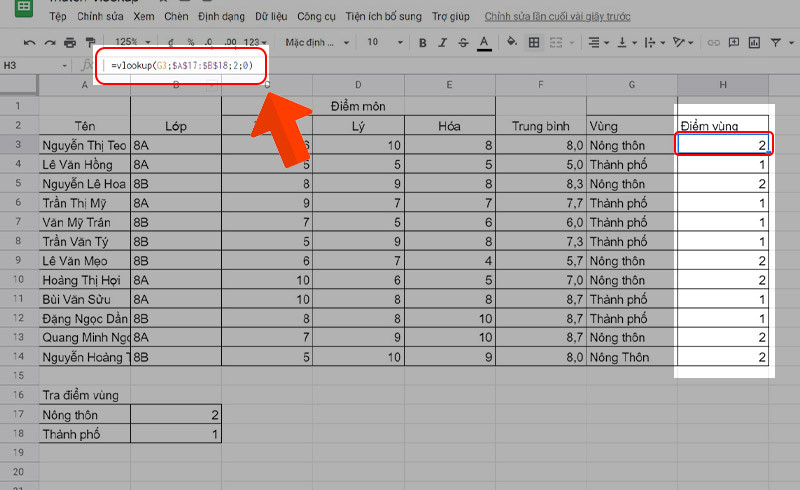This screenshot has width=800, height=490.
Task: Open the text rotation dropdown
Action: point(683,42)
